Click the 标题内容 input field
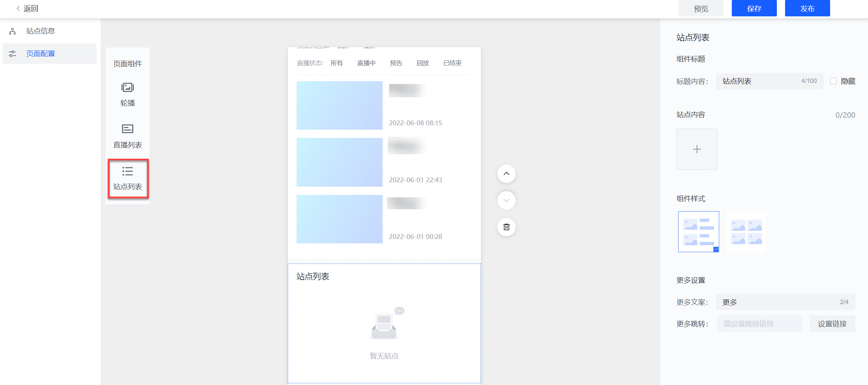Viewport: 868px width, 385px height. pyautogui.click(x=769, y=81)
